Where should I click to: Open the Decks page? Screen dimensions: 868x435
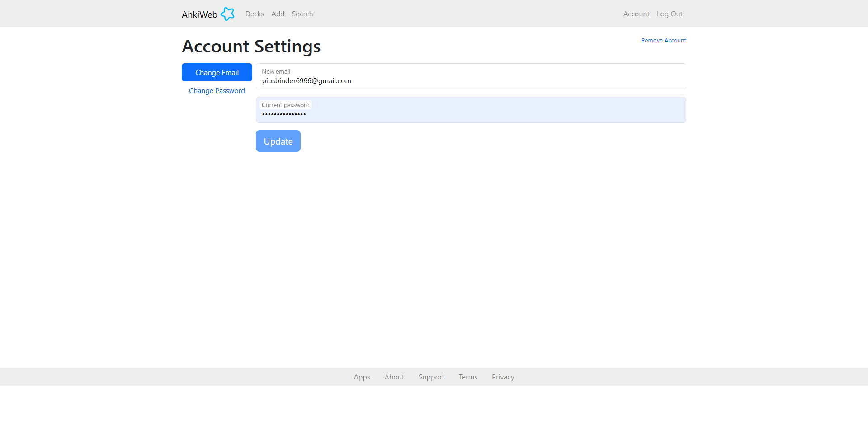pos(255,14)
